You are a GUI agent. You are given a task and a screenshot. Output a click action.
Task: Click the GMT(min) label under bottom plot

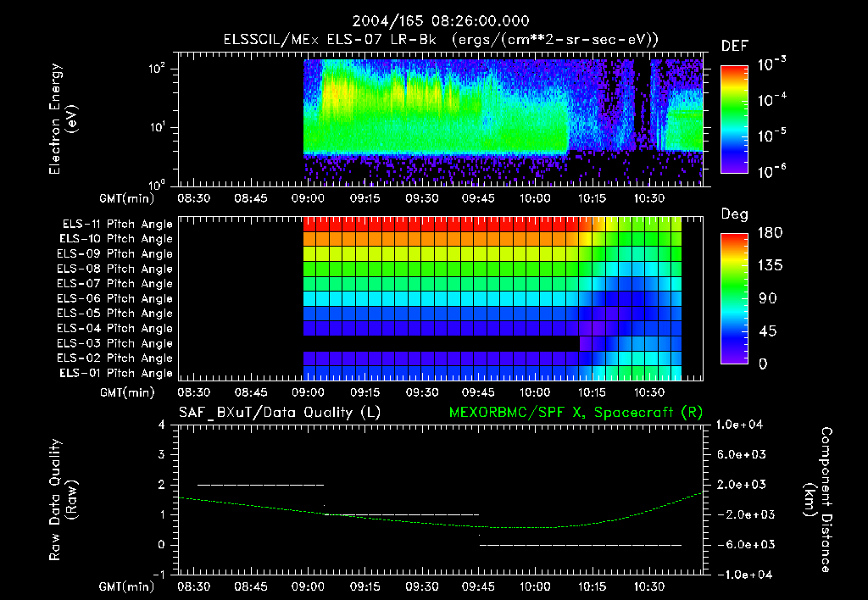(127, 586)
